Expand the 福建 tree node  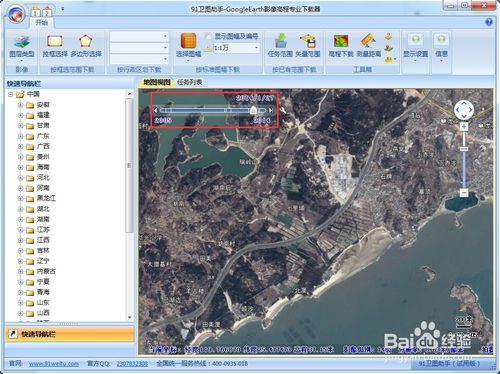pyautogui.click(x=21, y=115)
